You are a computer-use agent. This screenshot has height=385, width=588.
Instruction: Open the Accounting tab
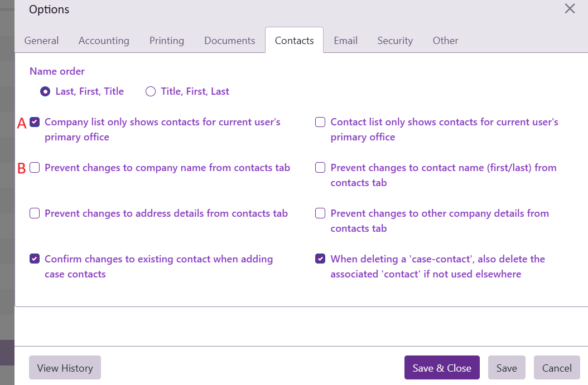coord(104,41)
